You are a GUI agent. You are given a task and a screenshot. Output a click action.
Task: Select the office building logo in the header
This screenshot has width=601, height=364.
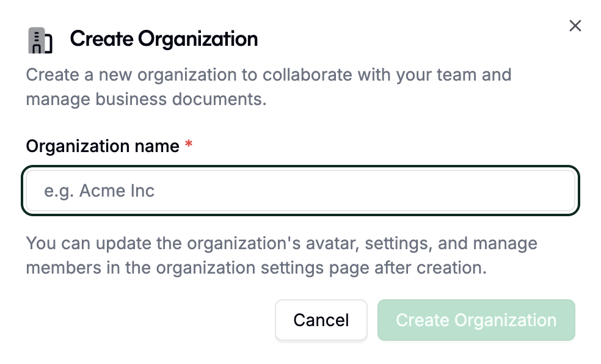point(40,40)
